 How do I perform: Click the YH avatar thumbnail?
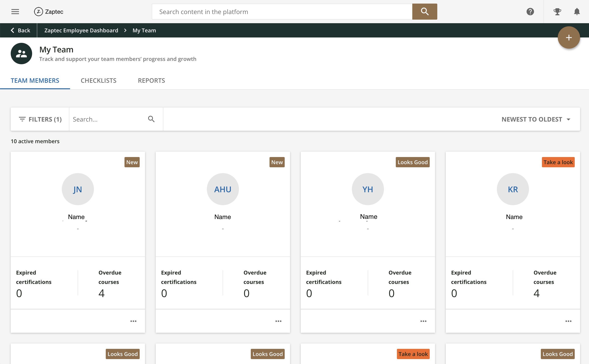coord(368,189)
